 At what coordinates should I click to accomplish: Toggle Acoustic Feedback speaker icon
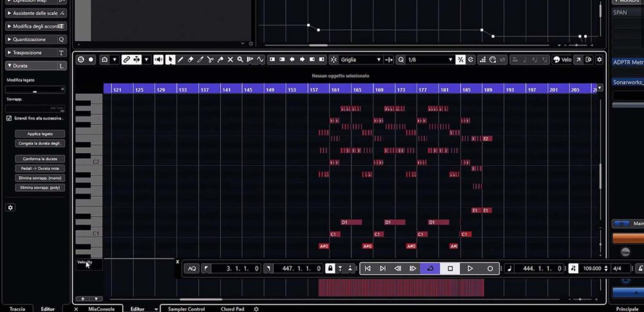click(158, 59)
